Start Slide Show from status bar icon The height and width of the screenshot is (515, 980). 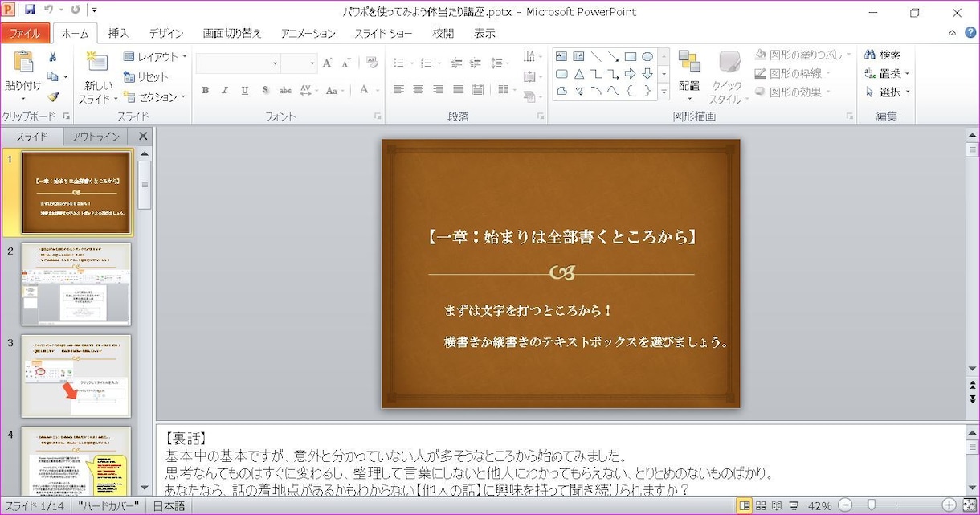[x=793, y=505]
